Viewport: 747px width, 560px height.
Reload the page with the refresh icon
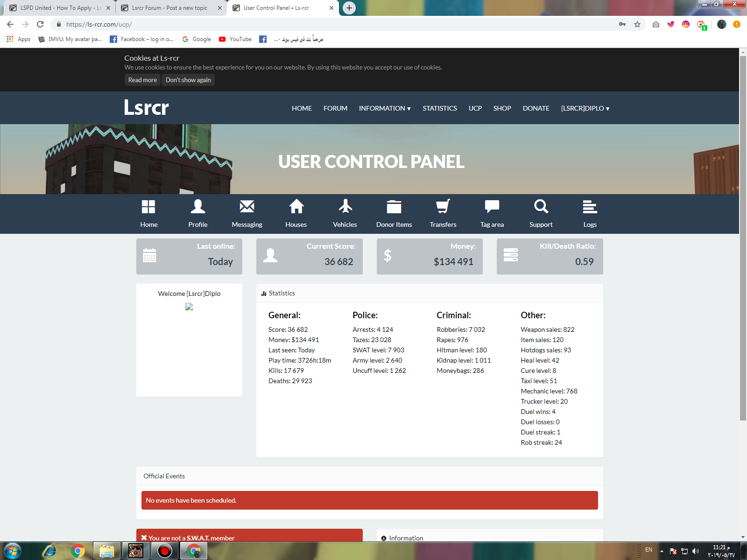point(40,24)
